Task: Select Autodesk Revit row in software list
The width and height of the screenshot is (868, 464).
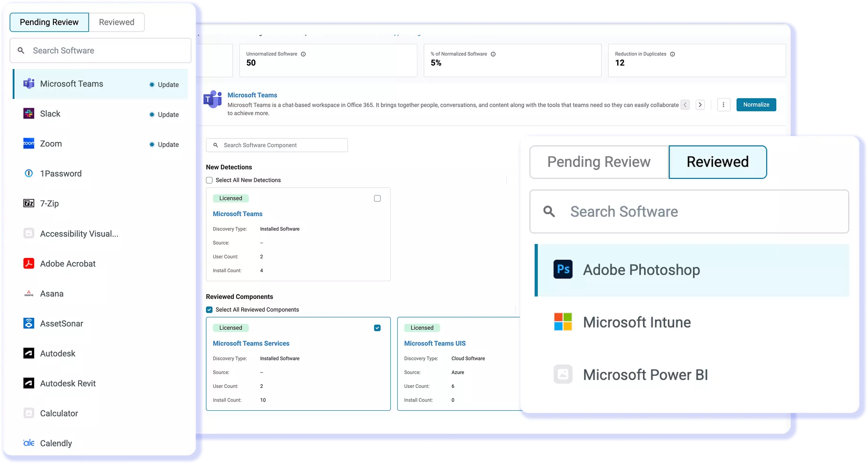Action: 100,384
